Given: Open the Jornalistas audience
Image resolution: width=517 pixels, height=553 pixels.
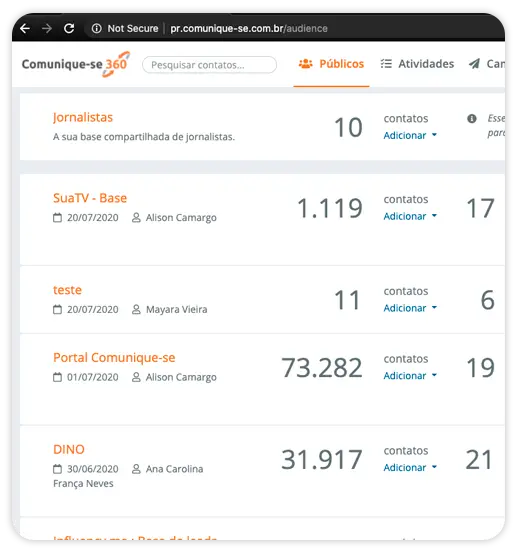Looking at the screenshot, I should (x=83, y=117).
